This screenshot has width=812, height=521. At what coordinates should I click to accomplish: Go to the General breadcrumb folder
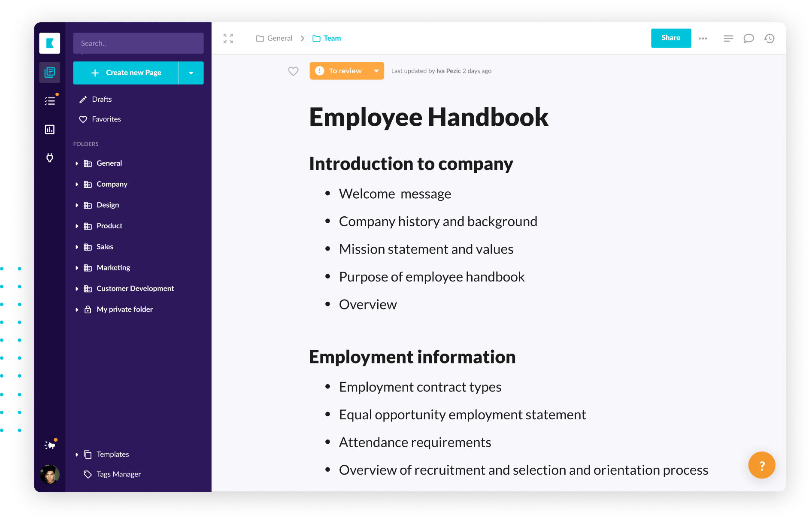279,39
